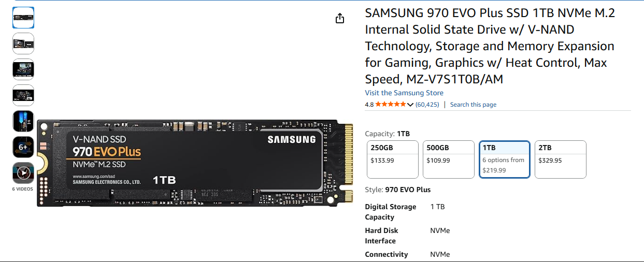This screenshot has width=644, height=262.
Task: Click the 4.8 rating number
Action: (369, 105)
